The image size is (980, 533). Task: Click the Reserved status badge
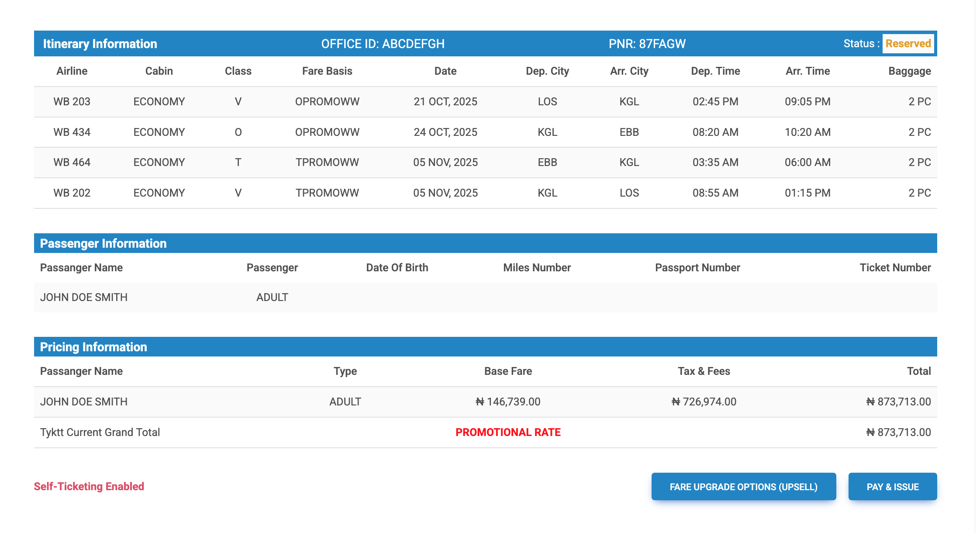coord(908,44)
